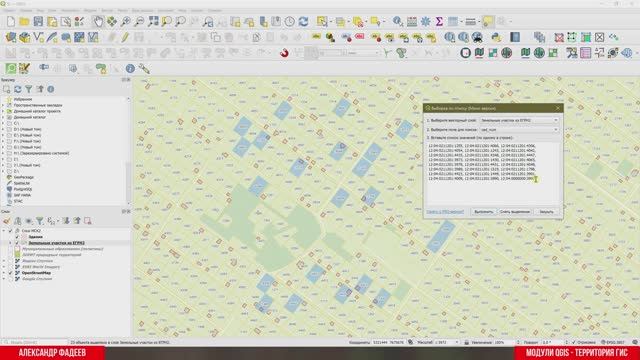Open the Вектор menu
This screenshot has width=640, height=360.
coord(107,10)
